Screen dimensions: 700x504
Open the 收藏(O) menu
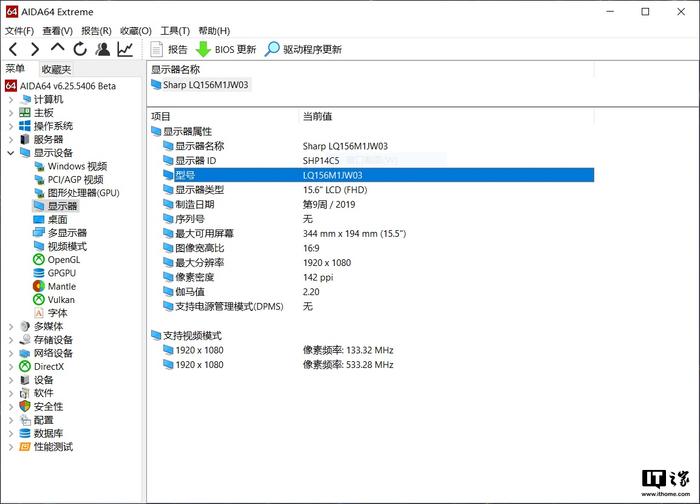tap(136, 31)
